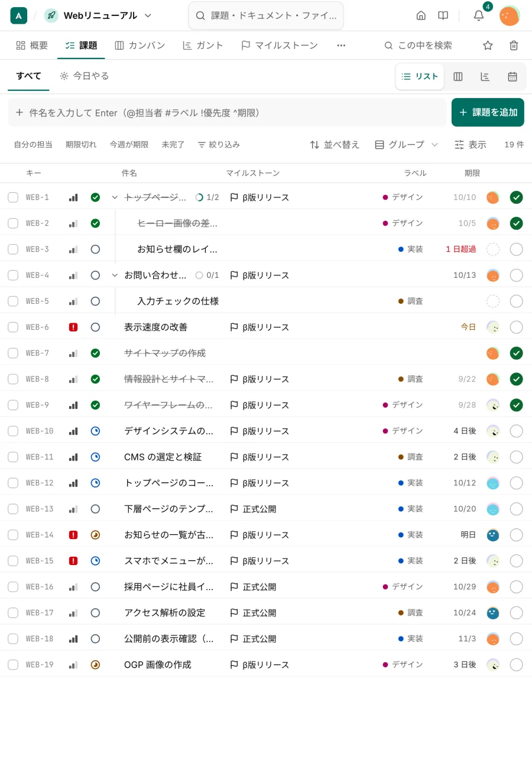Uncheck done toggle on WEB-8 row

coord(516,379)
